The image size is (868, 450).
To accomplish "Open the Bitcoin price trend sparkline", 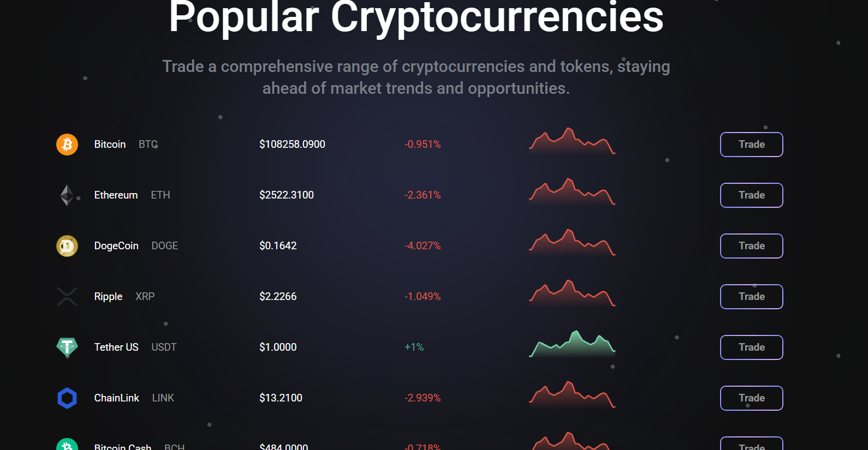I will 572,142.
